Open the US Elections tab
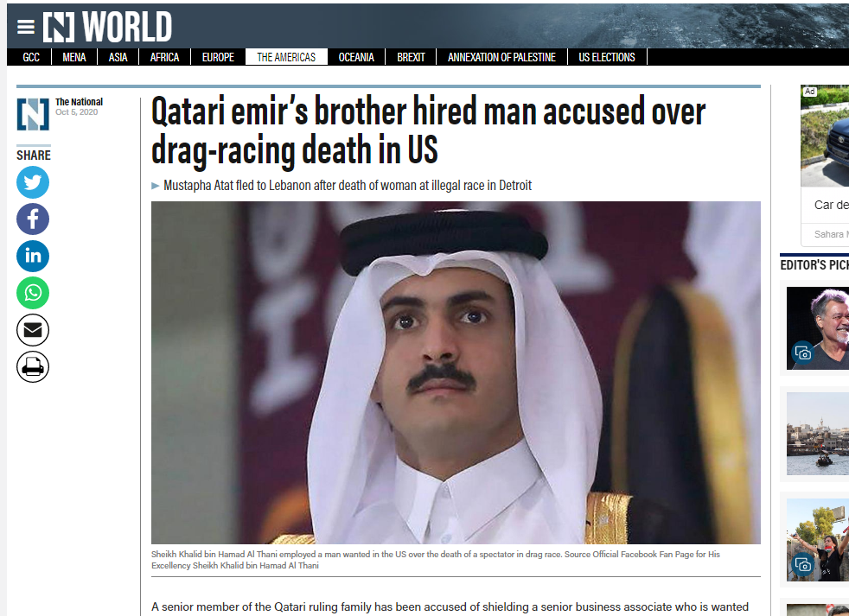 (x=607, y=57)
